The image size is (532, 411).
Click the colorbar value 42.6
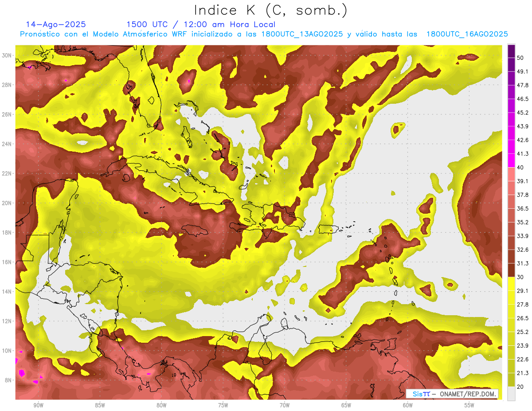[522, 140]
